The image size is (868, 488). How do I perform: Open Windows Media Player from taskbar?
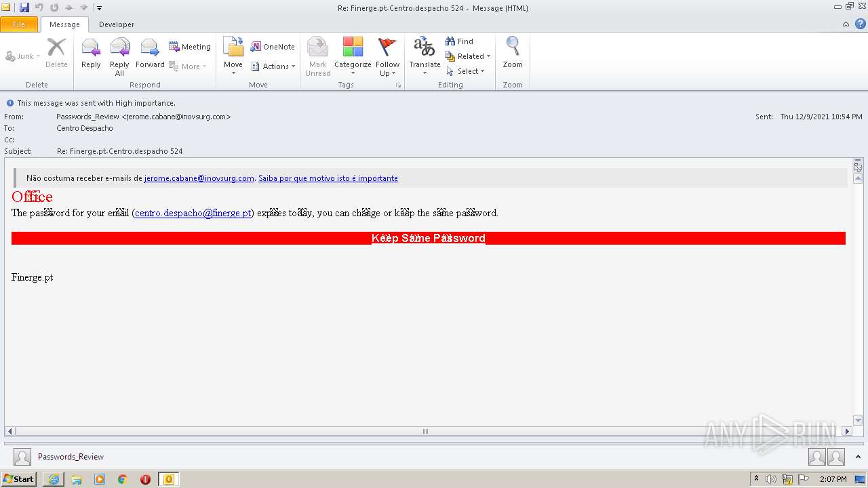pyautogui.click(x=100, y=479)
